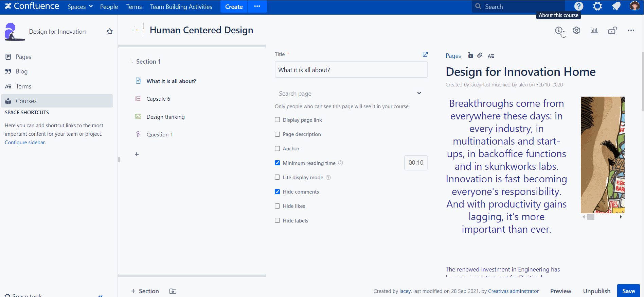Click the About this course info icon
Viewport: 644px width, 297px height.
[559, 31]
